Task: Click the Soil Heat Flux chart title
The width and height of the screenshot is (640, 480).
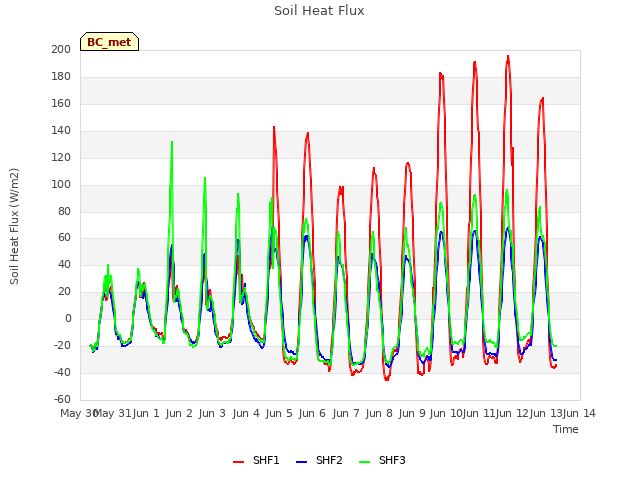Action: [x=319, y=11]
